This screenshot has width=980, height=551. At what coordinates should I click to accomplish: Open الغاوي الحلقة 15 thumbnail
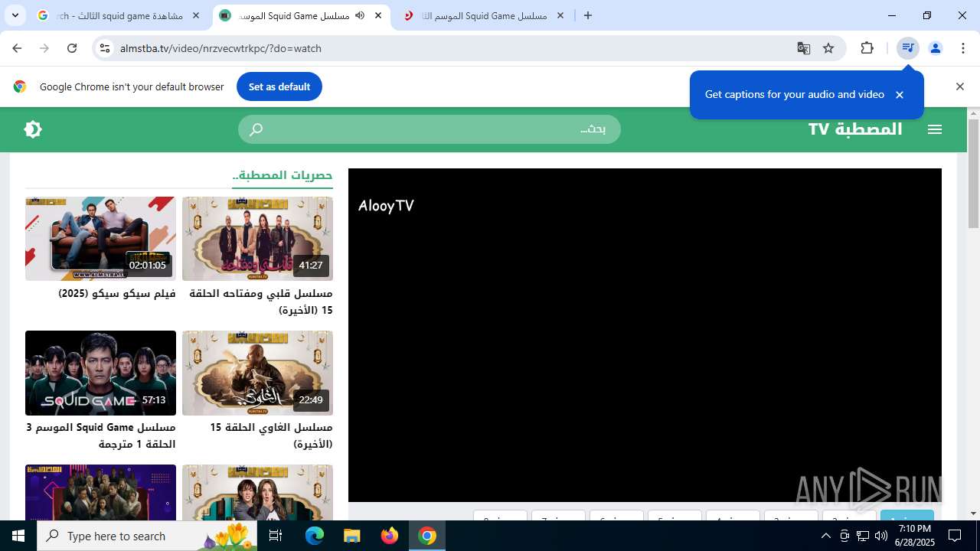pos(257,373)
